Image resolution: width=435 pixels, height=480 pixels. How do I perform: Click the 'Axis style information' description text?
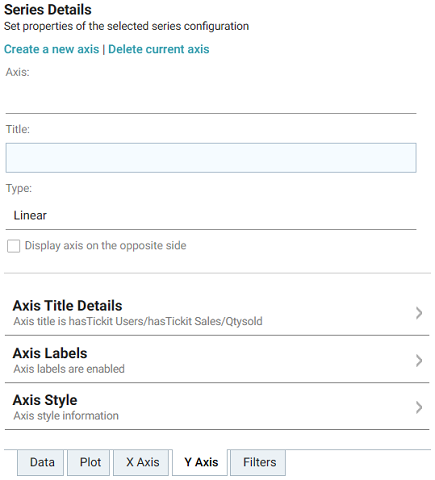[x=66, y=416]
